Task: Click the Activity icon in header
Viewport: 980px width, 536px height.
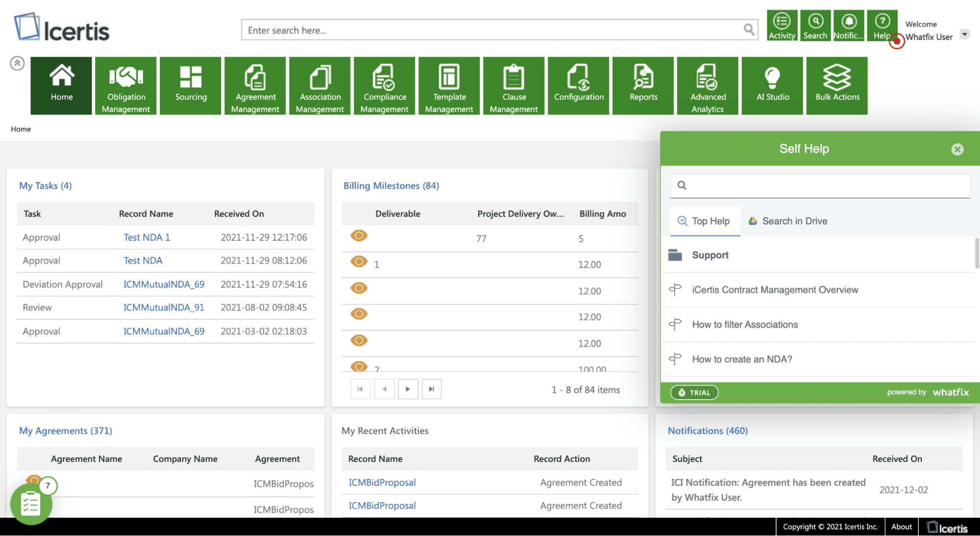Action: (782, 26)
